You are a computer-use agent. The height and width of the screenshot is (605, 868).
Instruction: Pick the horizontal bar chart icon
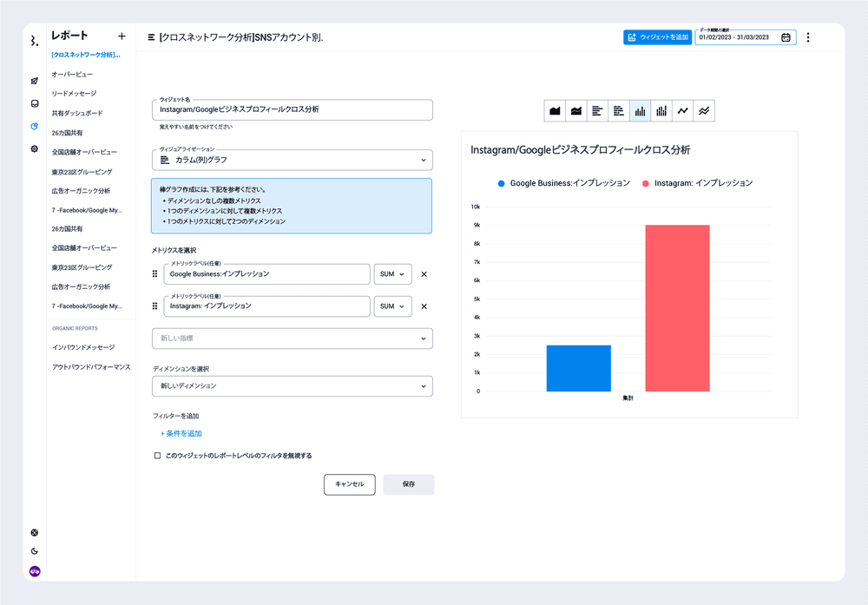click(x=597, y=111)
